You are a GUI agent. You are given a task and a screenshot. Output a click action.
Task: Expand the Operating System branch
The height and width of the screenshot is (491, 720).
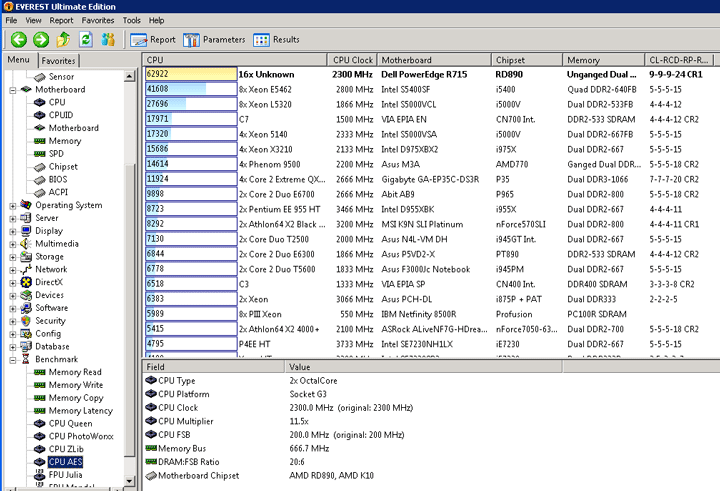(x=13, y=206)
